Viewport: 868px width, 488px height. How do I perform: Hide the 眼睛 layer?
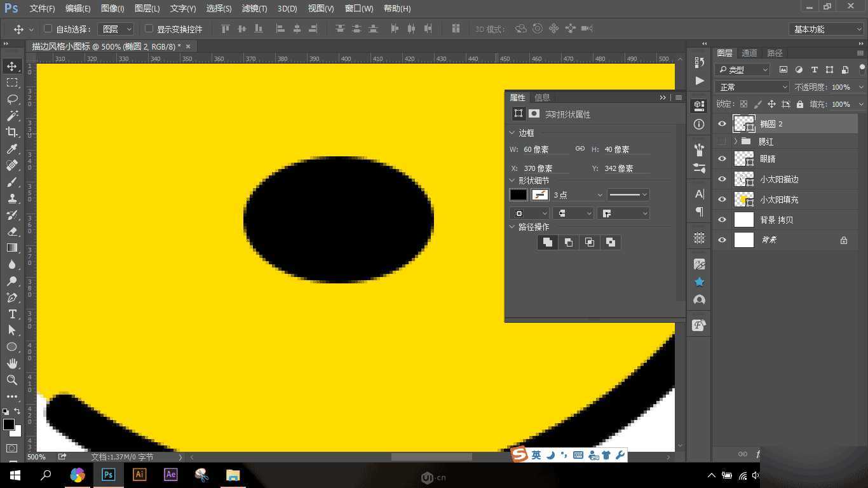pyautogui.click(x=722, y=158)
